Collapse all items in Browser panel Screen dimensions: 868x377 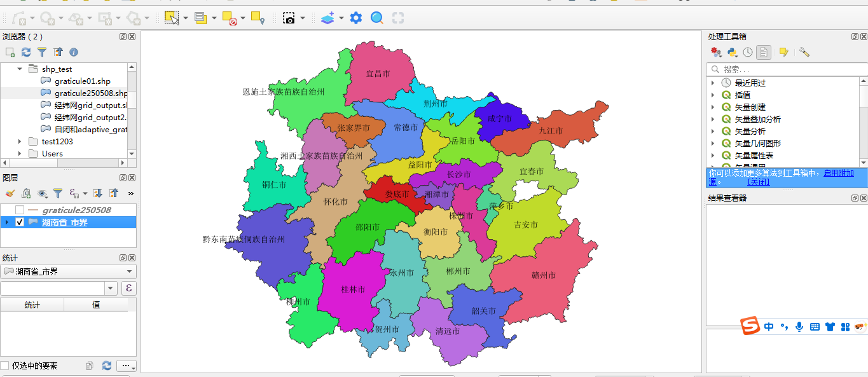tap(58, 52)
